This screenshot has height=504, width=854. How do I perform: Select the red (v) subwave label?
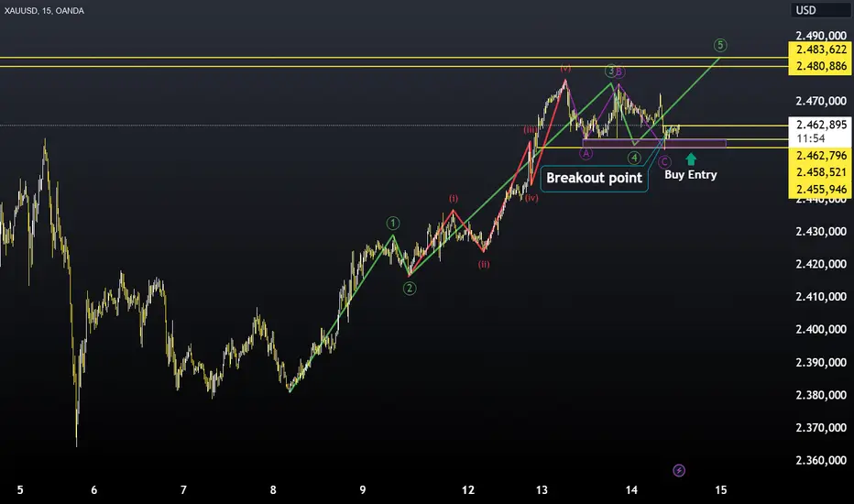[x=566, y=68]
